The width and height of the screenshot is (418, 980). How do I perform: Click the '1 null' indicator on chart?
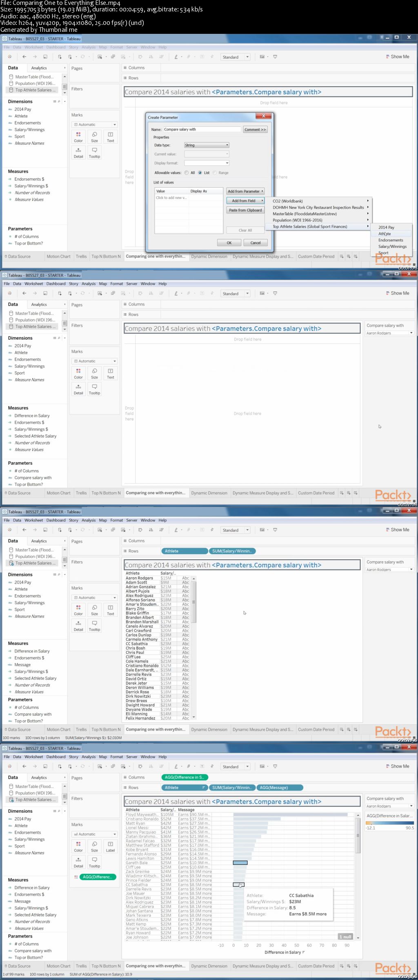click(345, 937)
